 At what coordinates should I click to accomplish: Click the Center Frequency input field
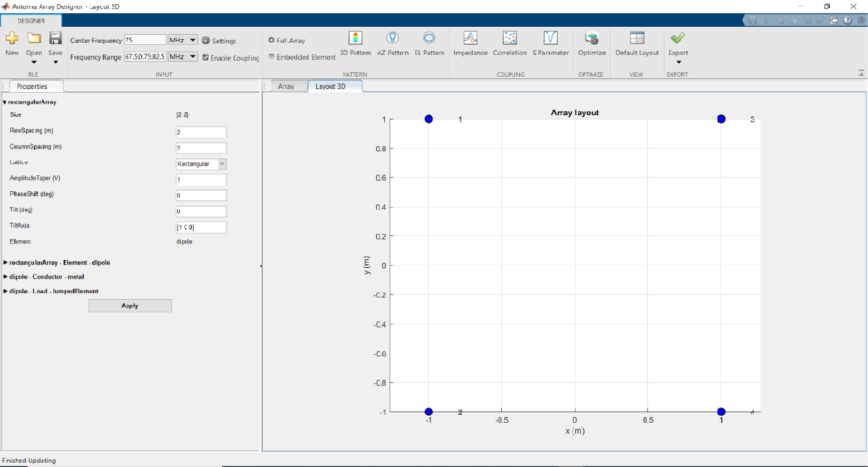coord(145,40)
